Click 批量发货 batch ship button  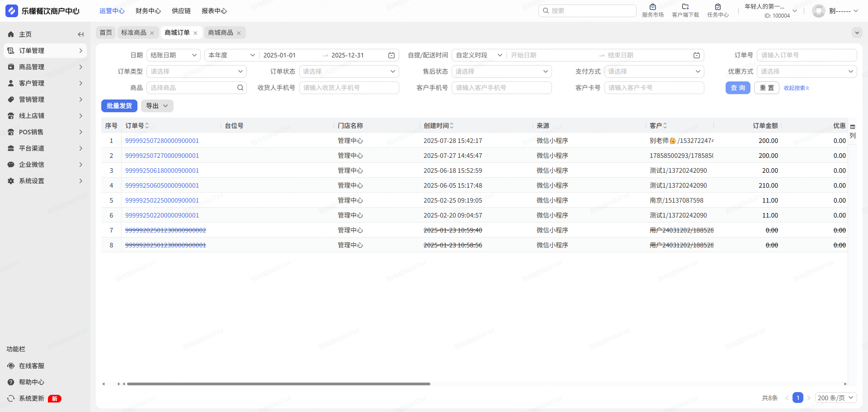[119, 106]
